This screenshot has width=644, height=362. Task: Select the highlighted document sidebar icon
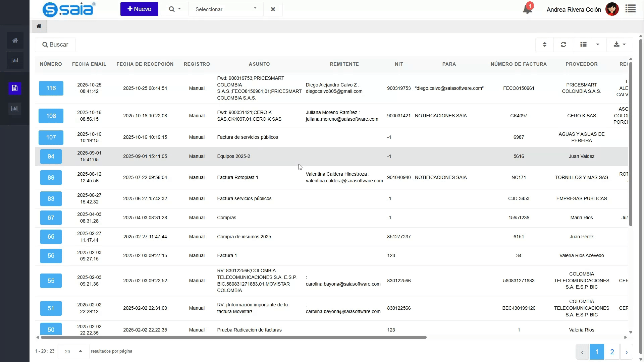(15, 88)
